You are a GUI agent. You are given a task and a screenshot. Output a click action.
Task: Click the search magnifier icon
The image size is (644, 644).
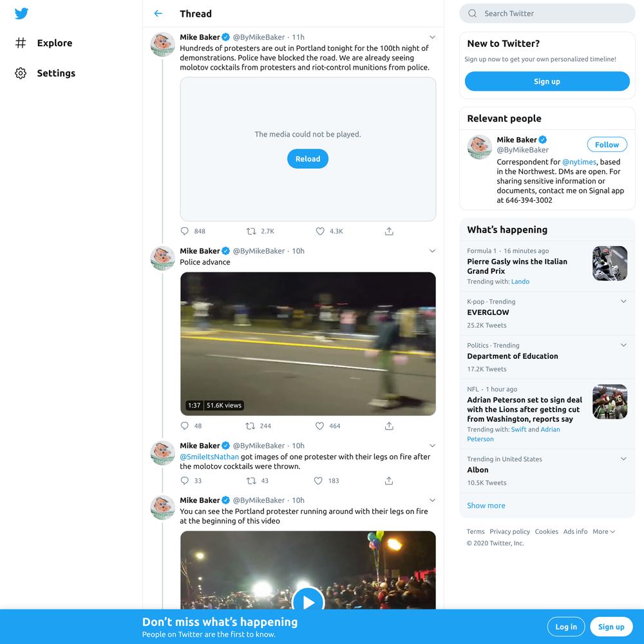click(x=472, y=14)
